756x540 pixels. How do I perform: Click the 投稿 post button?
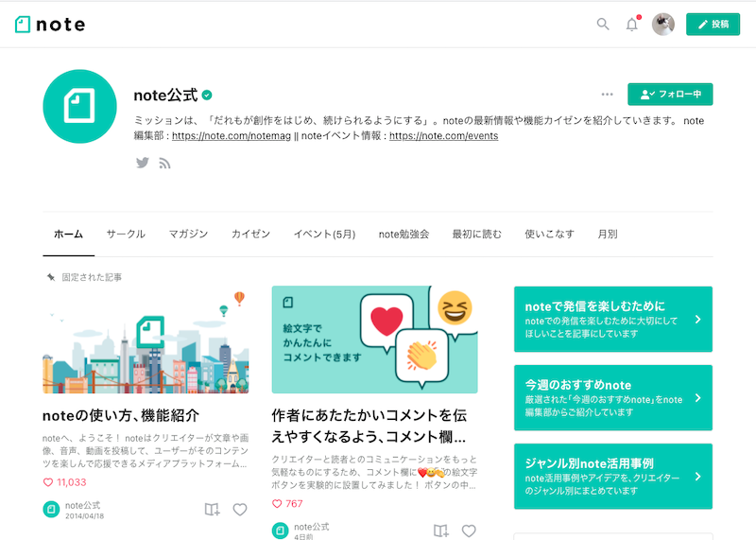click(x=713, y=25)
